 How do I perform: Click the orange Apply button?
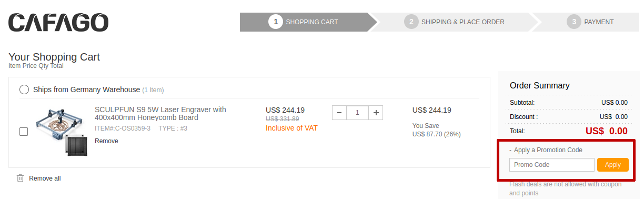coord(613,165)
